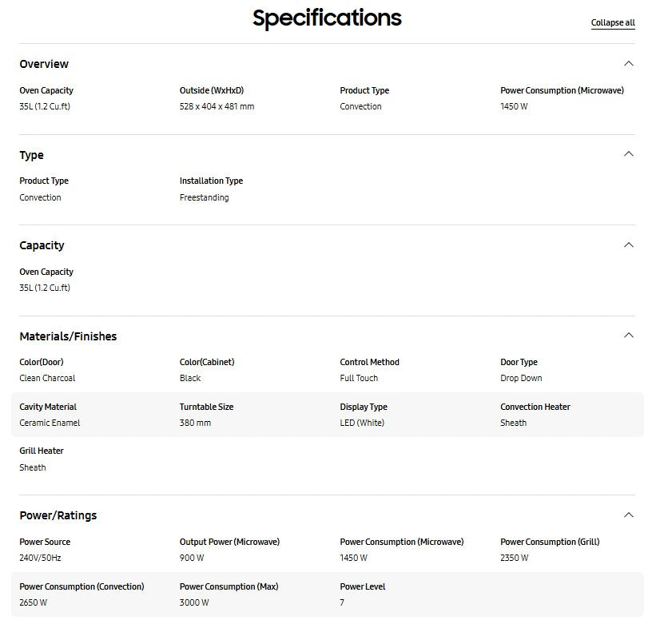Image resolution: width=672 pixels, height=624 pixels.
Task: Collapse the Capacity section chevron
Action: tap(628, 245)
